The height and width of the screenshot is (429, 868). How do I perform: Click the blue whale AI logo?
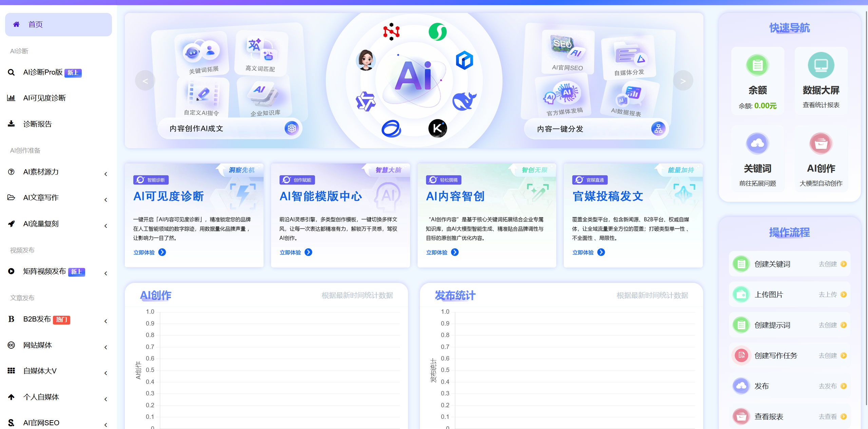point(464,101)
